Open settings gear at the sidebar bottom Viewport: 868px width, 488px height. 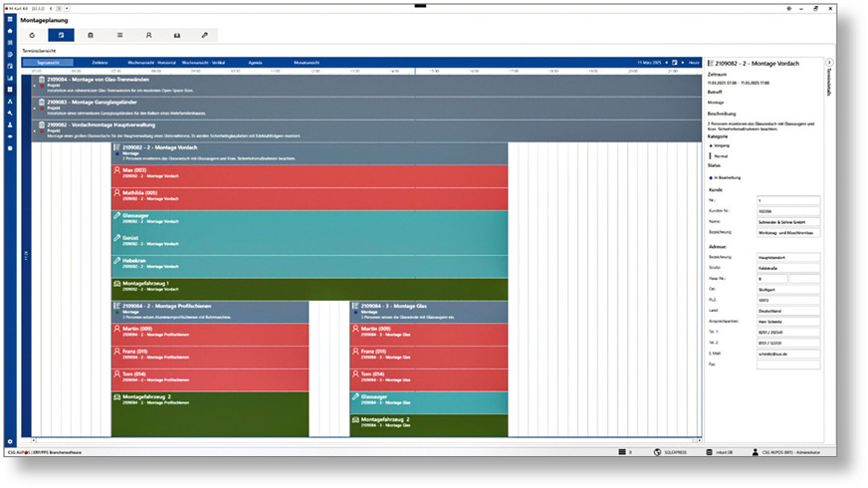(x=10, y=441)
